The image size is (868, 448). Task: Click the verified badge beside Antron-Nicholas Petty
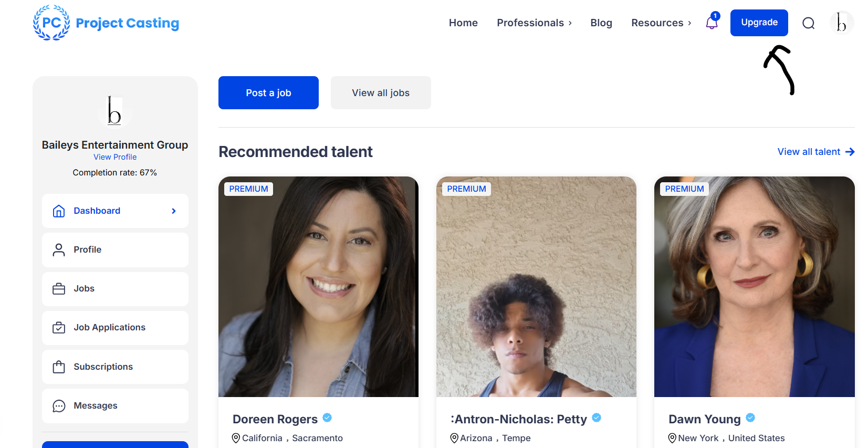[597, 418]
